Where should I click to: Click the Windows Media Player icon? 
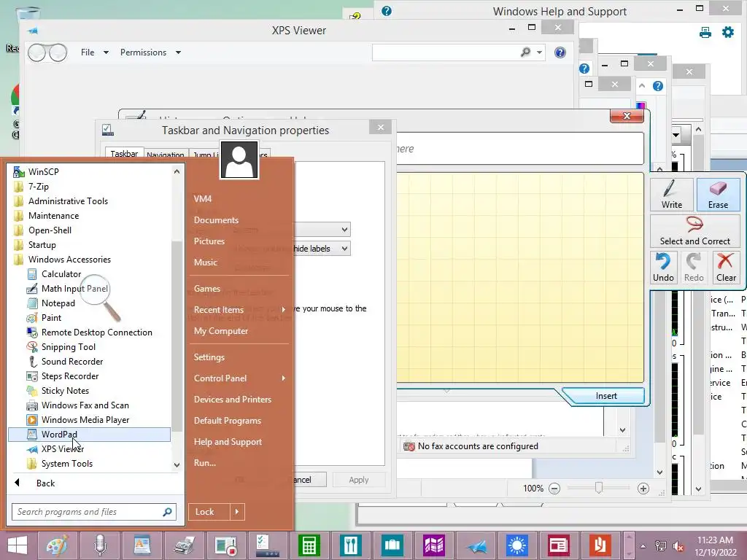pyautogui.click(x=32, y=420)
